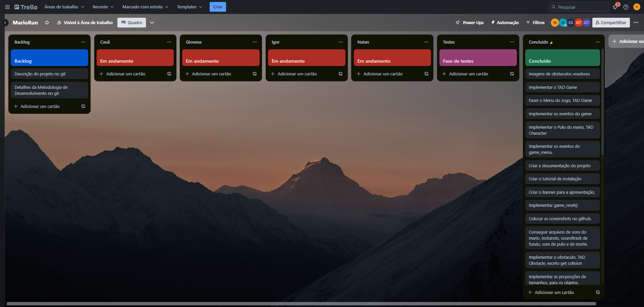644x307 pixels.
Task: Change board visibility Visível à Área de trabalho
Action: tap(85, 22)
